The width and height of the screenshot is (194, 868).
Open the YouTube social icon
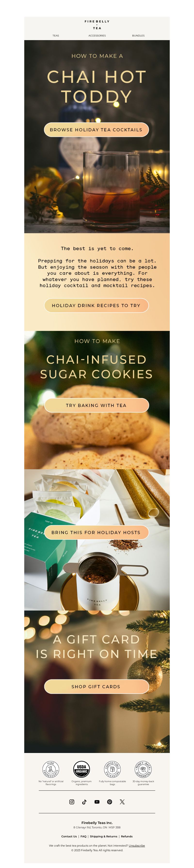tap(97, 802)
